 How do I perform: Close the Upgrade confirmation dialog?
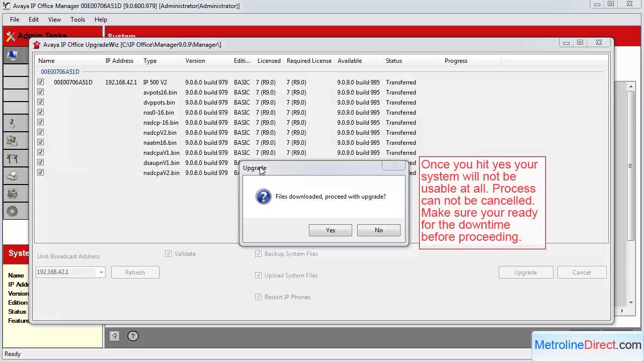[394, 165]
